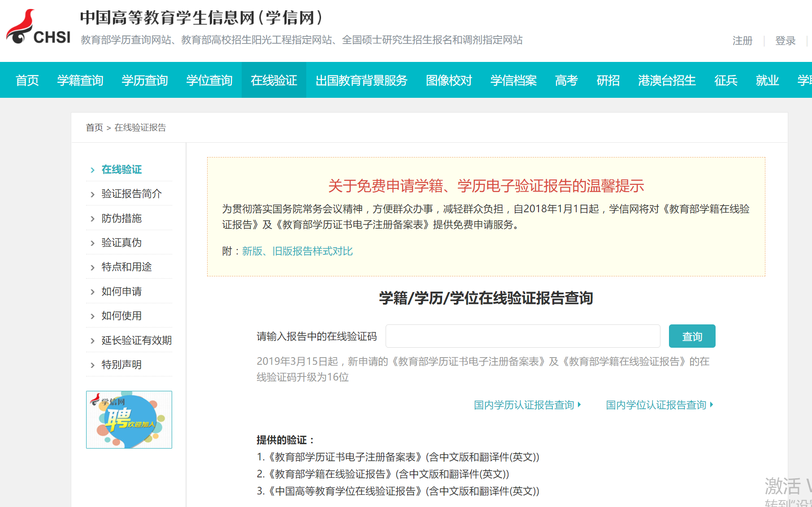812x507 pixels.
Task: Open 图像校对 navigation tab
Action: pos(449,80)
